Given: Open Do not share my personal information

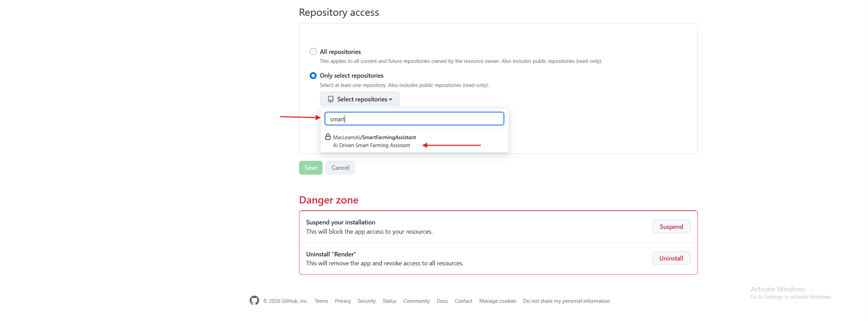Looking at the screenshot, I should 566,301.
